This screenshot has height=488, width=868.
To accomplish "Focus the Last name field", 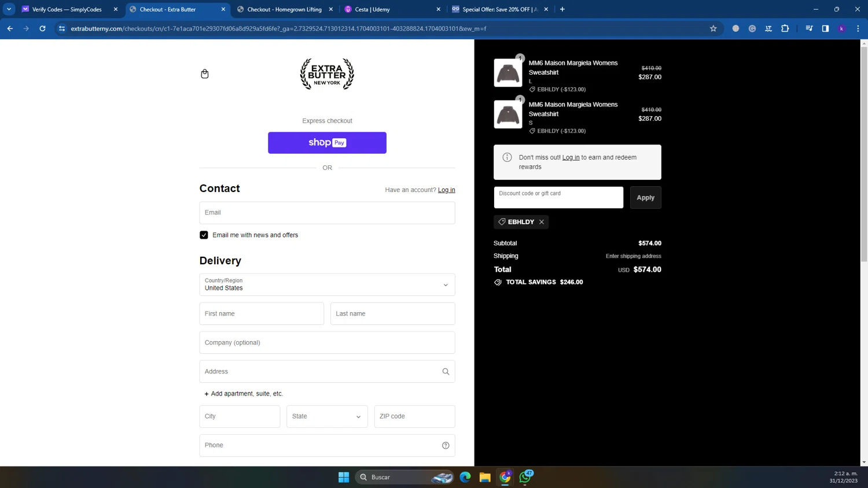I will tap(393, 314).
